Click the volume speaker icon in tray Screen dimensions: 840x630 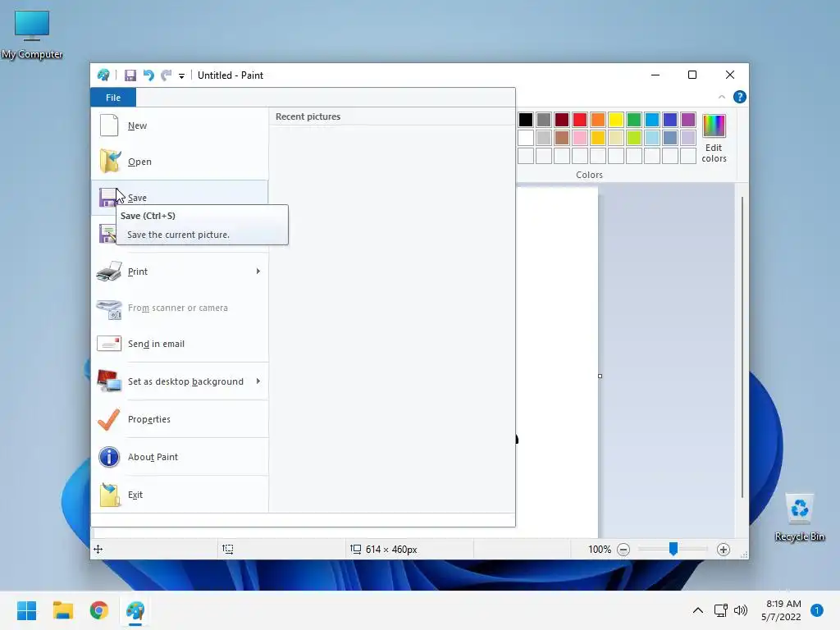point(741,610)
